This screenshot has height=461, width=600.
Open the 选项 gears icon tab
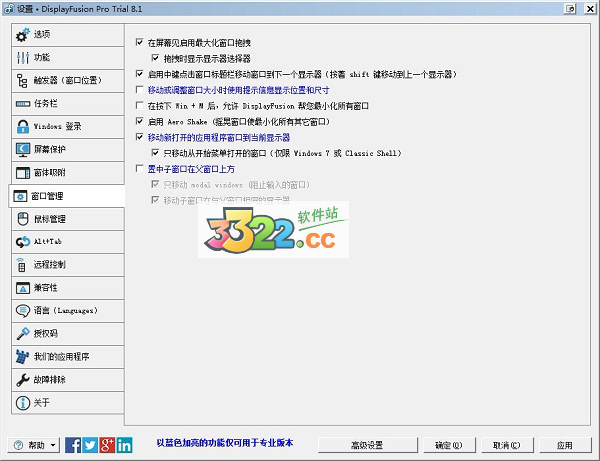tap(23, 35)
